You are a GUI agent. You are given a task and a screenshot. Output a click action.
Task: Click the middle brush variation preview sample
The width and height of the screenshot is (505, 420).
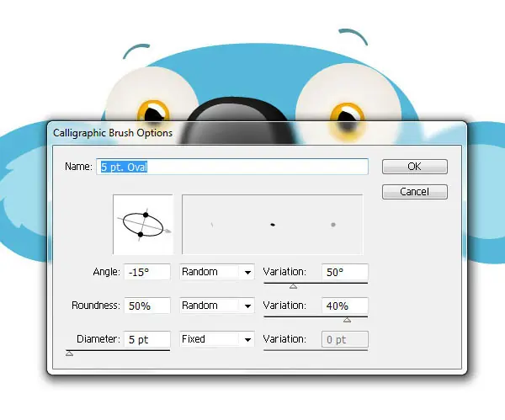point(273,225)
